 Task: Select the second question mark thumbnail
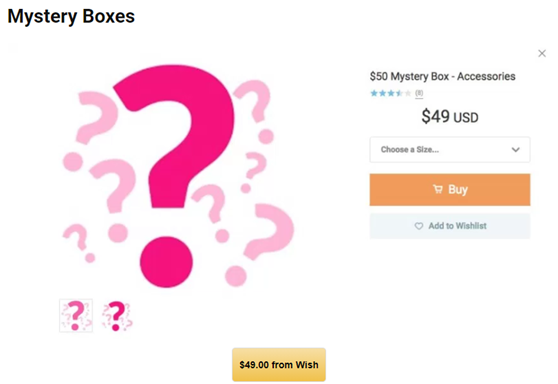117,316
